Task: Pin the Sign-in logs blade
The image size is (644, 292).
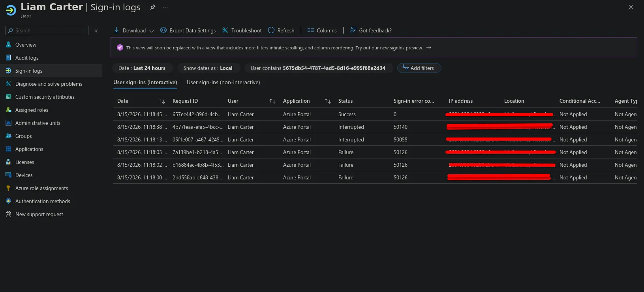Action: [x=153, y=7]
